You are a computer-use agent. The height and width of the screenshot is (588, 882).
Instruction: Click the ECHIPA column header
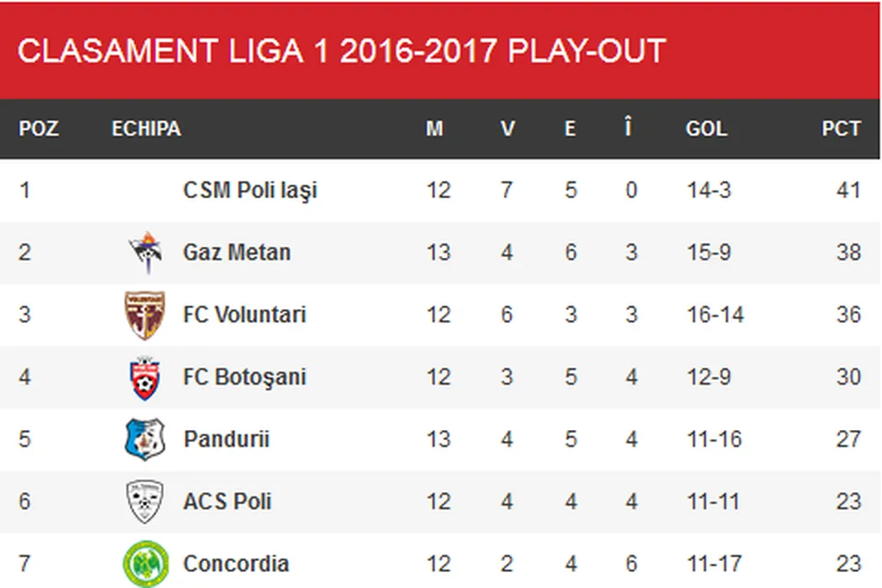(x=146, y=129)
